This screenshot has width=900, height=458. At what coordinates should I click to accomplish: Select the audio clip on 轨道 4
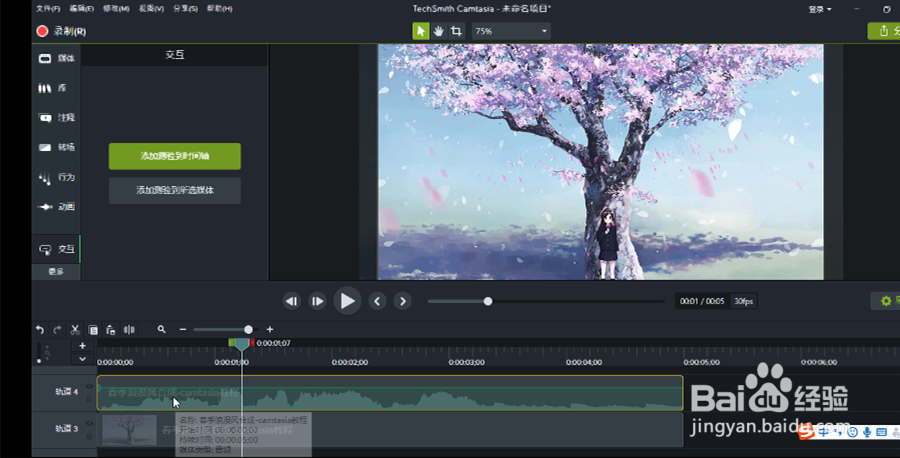390,393
